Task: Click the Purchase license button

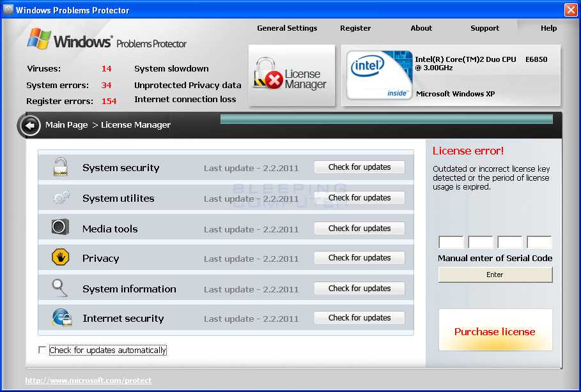Action: [x=495, y=331]
